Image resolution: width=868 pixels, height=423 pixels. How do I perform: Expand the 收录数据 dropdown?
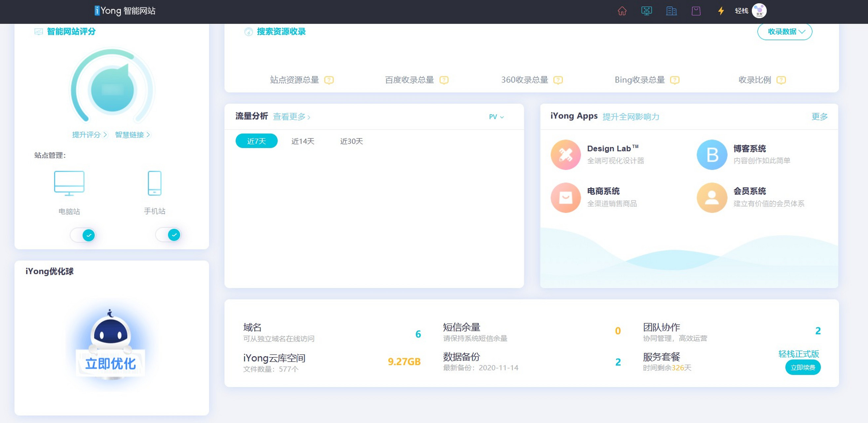pos(785,32)
